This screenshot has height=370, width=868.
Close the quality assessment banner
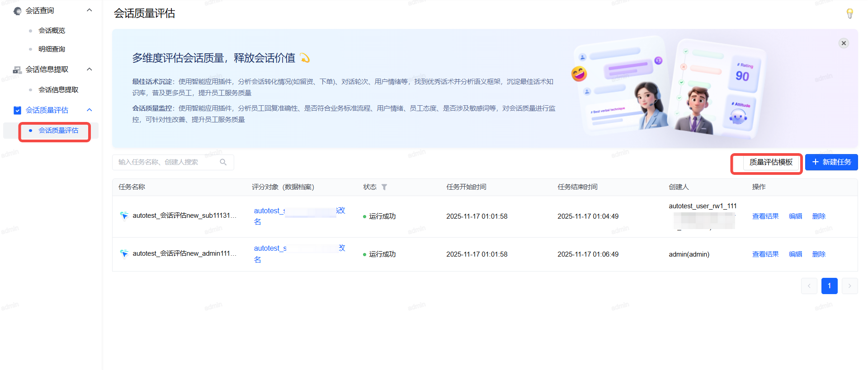[x=843, y=43]
